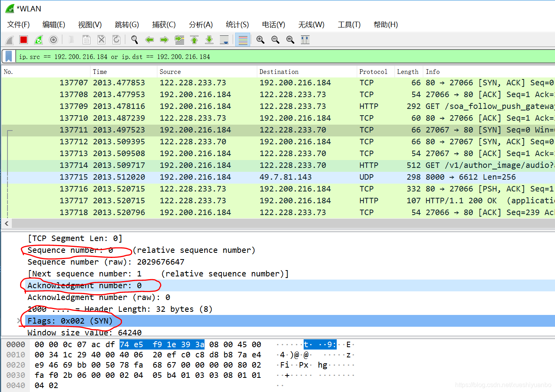
Task: Sort packets by the Time column header
Action: coord(124,72)
